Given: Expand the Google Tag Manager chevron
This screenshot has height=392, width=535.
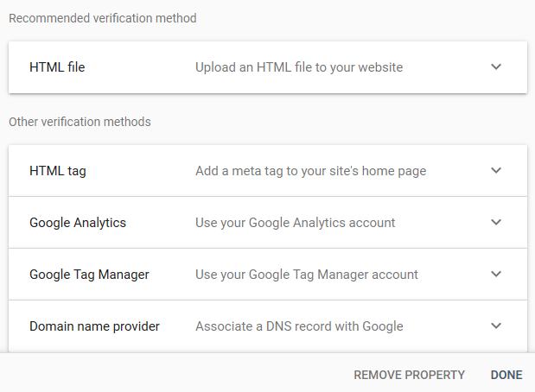Looking at the screenshot, I should (x=496, y=275).
